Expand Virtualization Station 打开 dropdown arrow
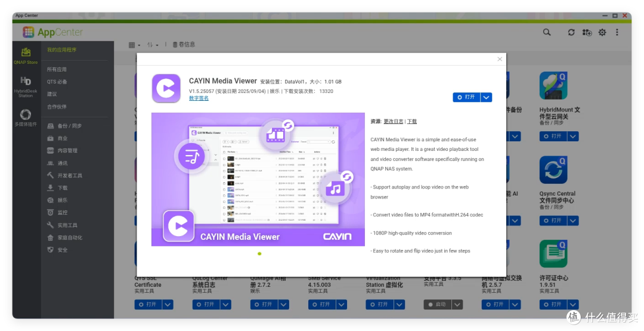 coord(399,304)
